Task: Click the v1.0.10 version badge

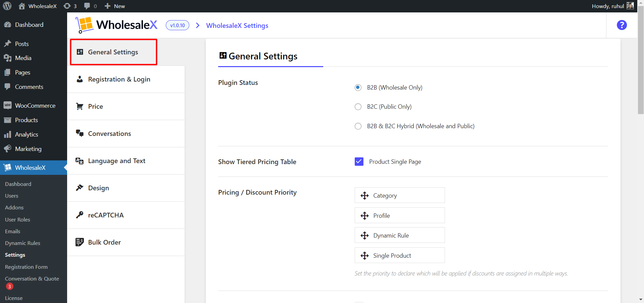Action: tap(178, 25)
